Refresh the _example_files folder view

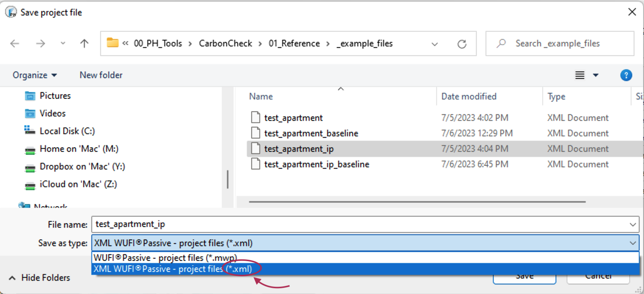462,44
